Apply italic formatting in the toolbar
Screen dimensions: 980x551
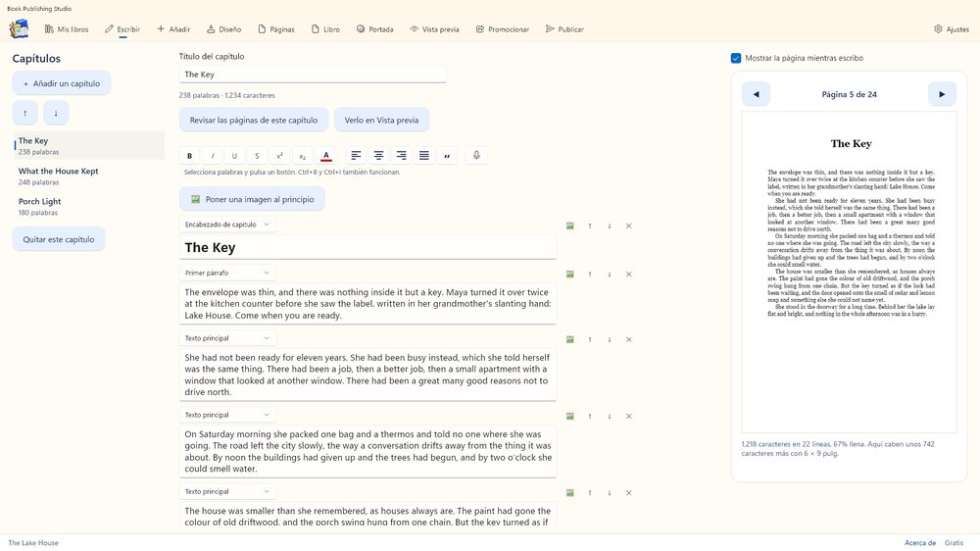(x=212, y=156)
